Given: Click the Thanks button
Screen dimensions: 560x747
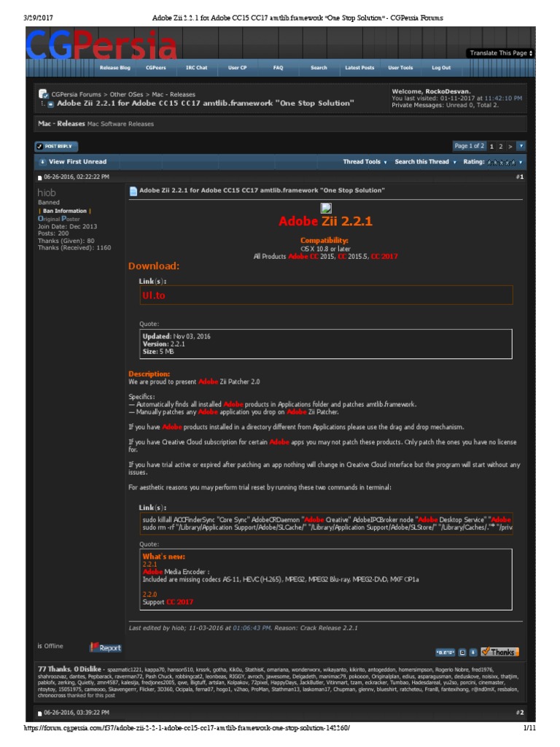Looking at the screenshot, I should [499, 651].
